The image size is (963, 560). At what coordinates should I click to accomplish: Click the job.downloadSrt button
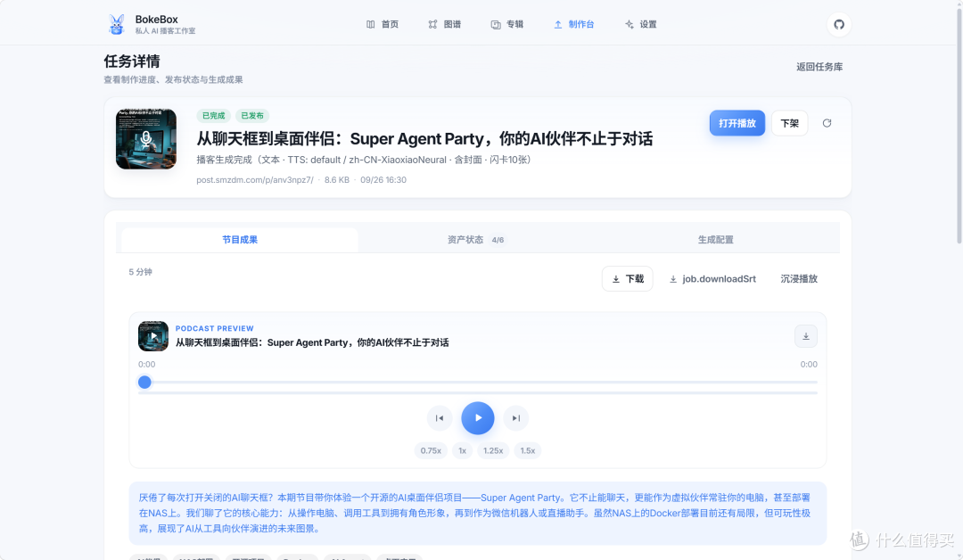(x=712, y=279)
